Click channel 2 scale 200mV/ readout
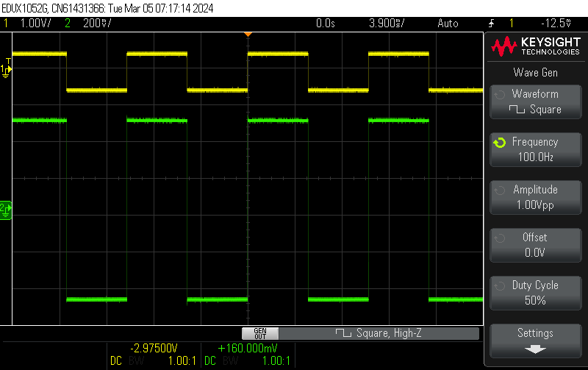588x370 pixels. (x=97, y=24)
